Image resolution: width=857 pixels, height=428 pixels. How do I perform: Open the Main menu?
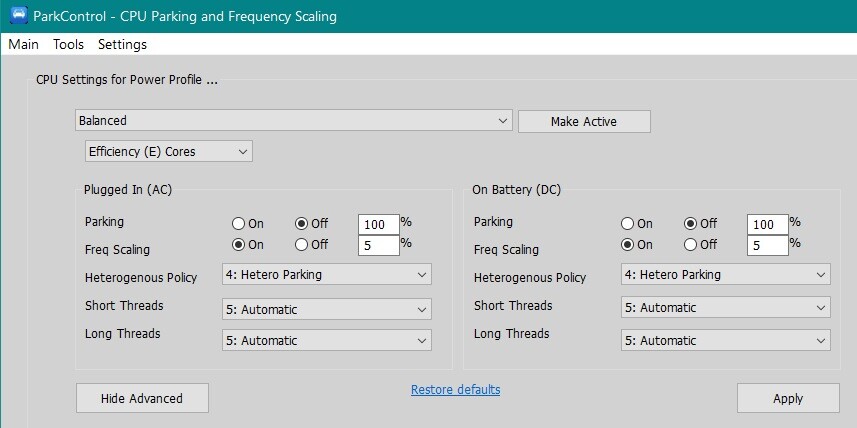tap(24, 44)
